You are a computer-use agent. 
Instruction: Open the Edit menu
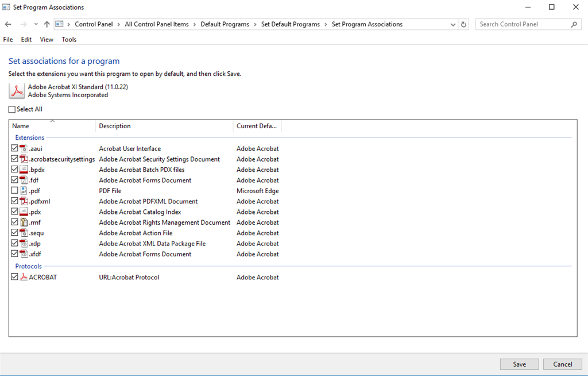[26, 40]
